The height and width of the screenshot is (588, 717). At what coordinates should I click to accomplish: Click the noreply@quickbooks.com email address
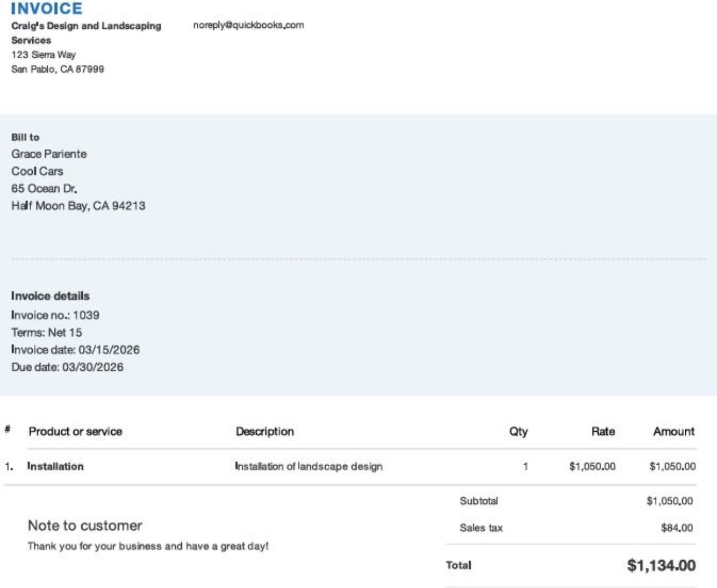point(248,25)
